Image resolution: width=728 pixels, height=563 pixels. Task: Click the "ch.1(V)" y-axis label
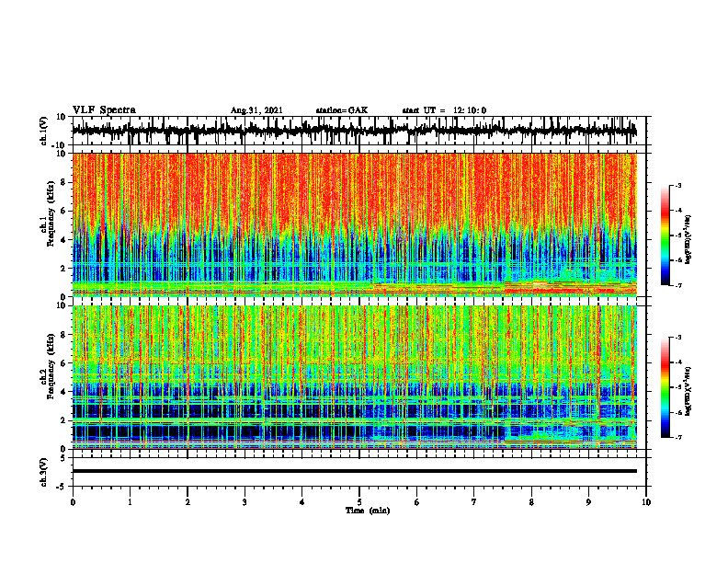43,131
